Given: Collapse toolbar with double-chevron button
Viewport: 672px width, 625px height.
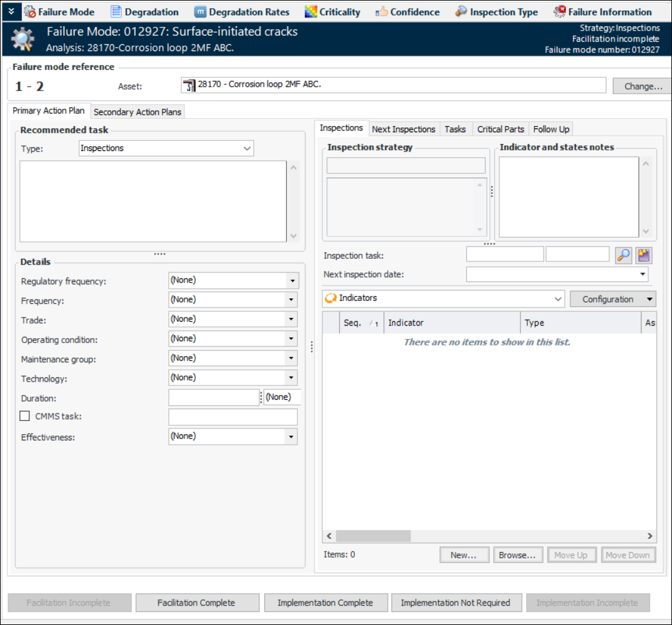Looking at the screenshot, I should tap(11, 11).
